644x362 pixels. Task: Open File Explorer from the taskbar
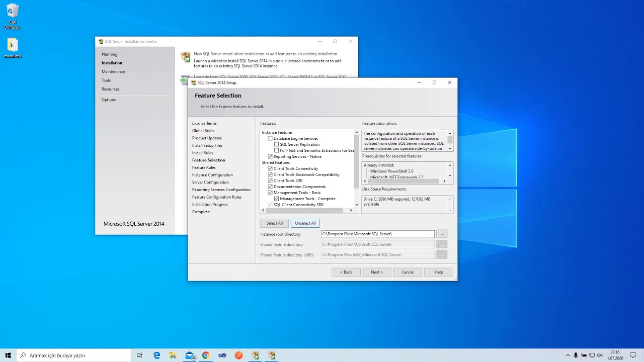pyautogui.click(x=173, y=355)
